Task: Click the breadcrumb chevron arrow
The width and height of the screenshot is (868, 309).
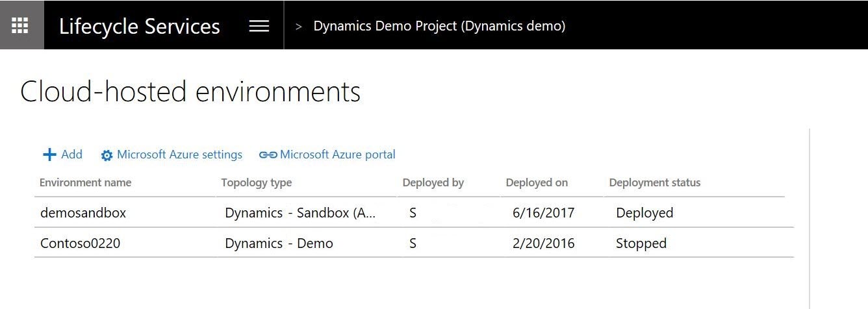Action: (x=299, y=27)
